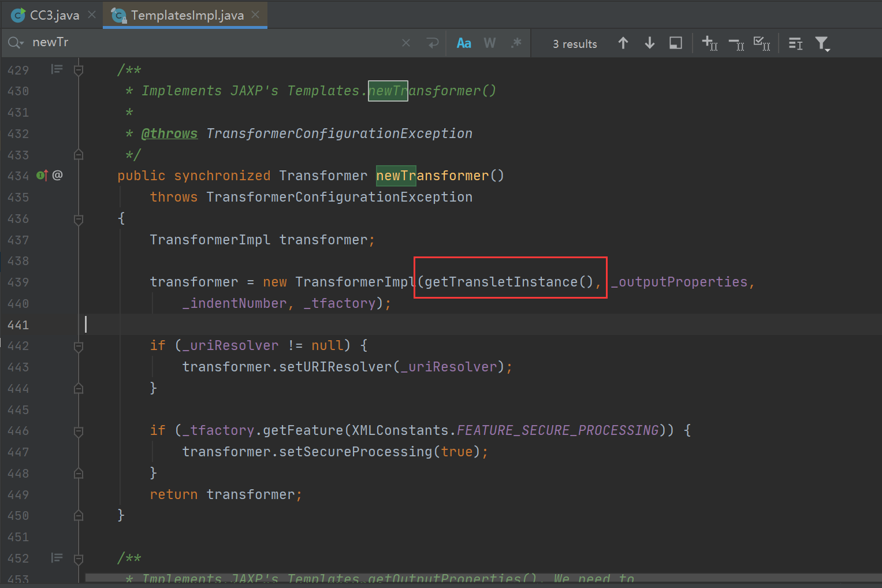The width and height of the screenshot is (882, 588).
Task: Close the CC3.java tab
Action: tap(92, 15)
